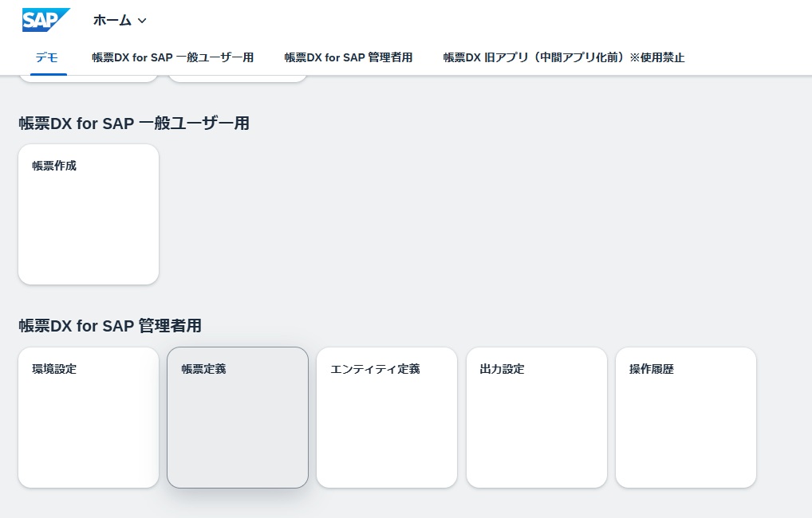Click the 操作履歴 title text in its tile
This screenshot has height=518, width=812.
coord(652,369)
